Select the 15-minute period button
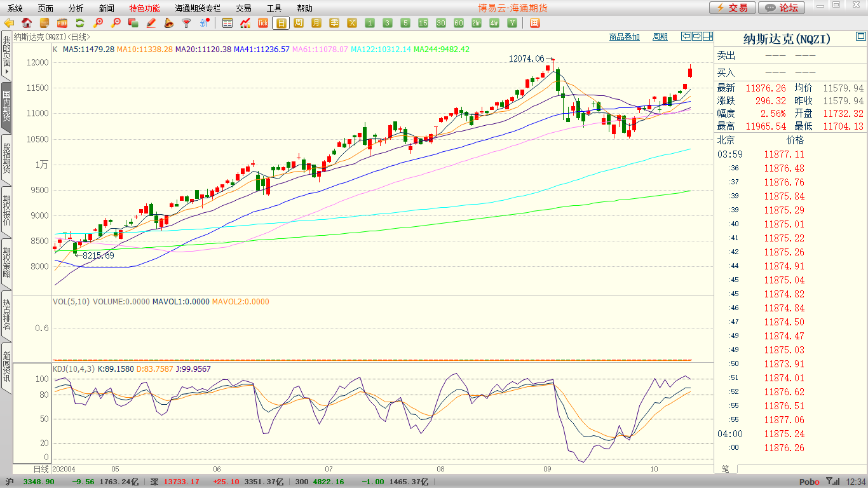 [x=423, y=23]
